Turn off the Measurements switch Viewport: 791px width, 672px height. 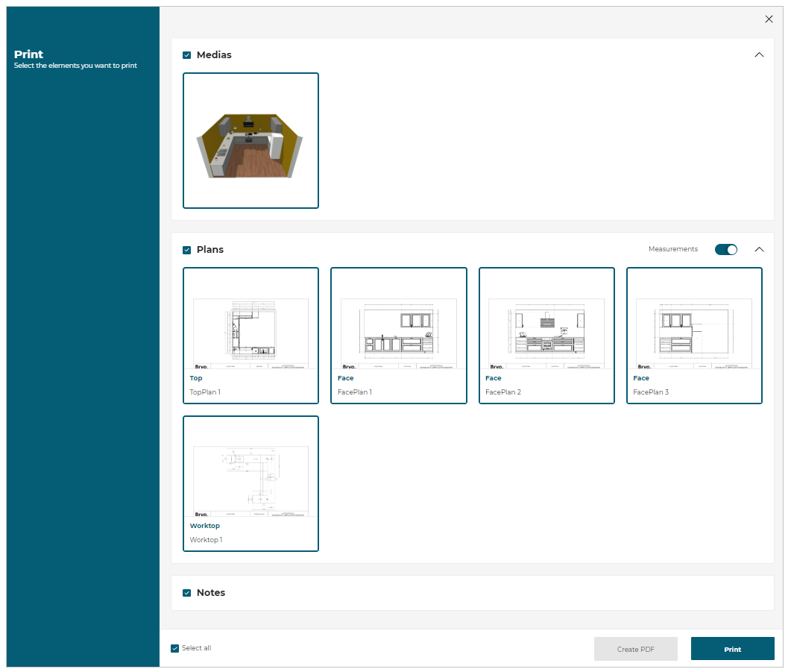click(725, 249)
